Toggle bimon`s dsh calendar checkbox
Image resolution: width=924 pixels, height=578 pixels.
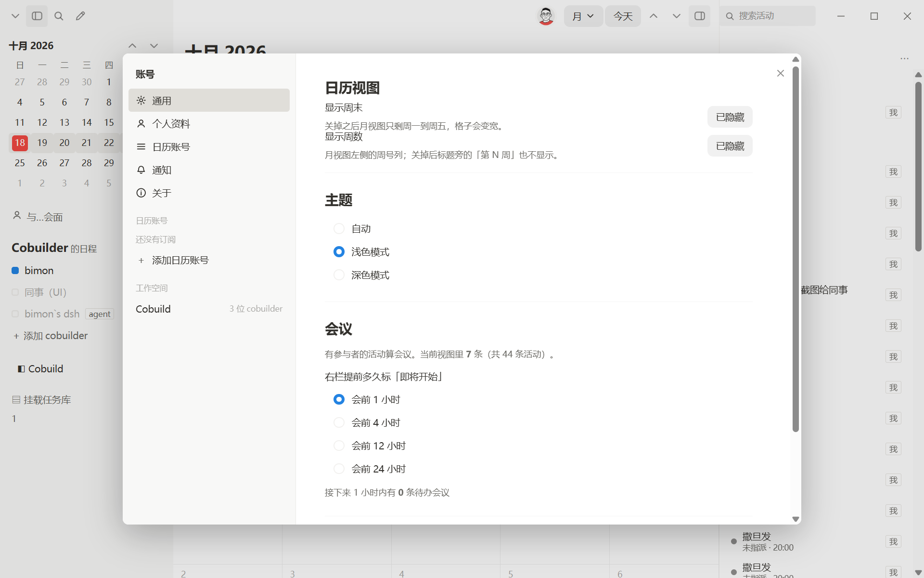pyautogui.click(x=15, y=314)
